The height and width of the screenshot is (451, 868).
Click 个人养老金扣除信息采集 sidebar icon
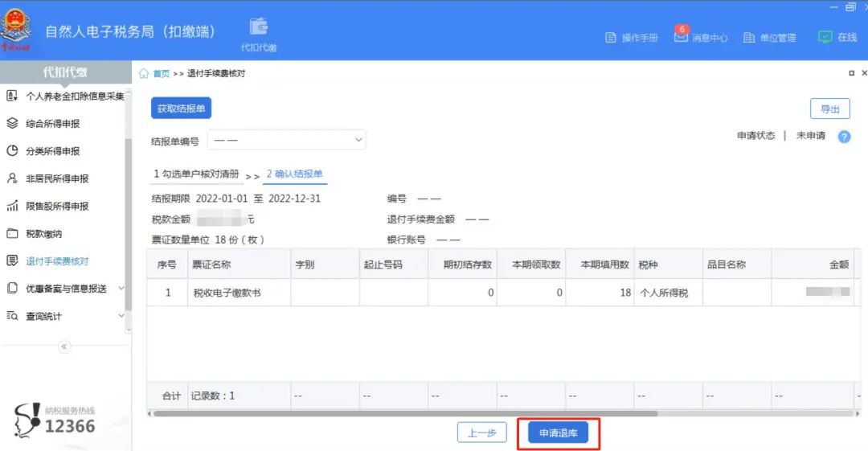[11, 96]
